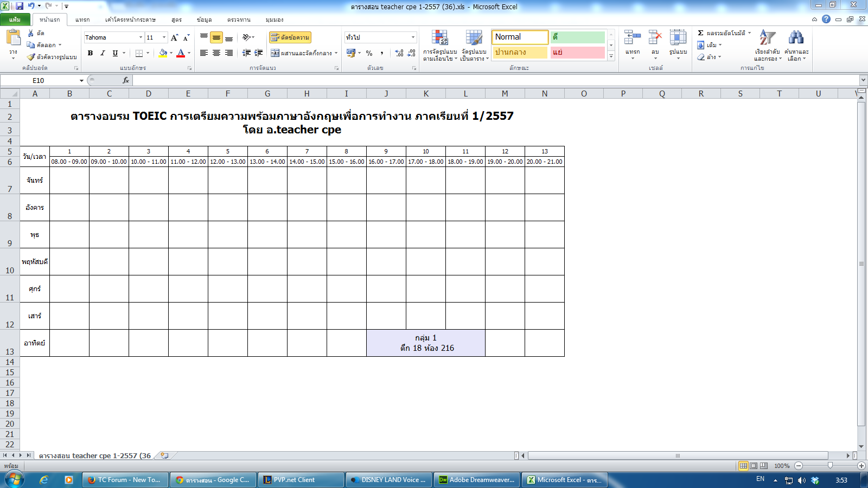Switch to Normal view in status bar
This screenshot has width=868, height=488.
(743, 466)
